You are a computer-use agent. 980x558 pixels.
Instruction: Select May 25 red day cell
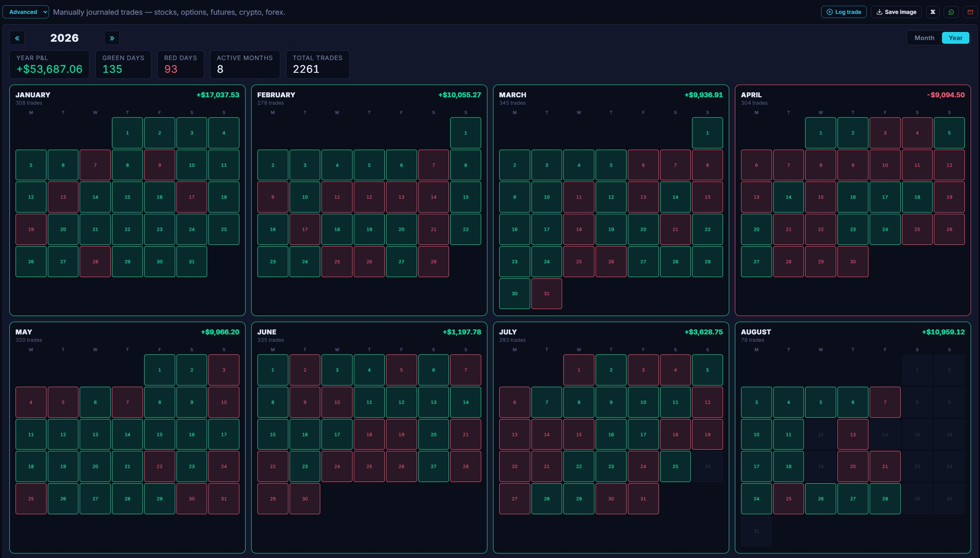[31, 499]
